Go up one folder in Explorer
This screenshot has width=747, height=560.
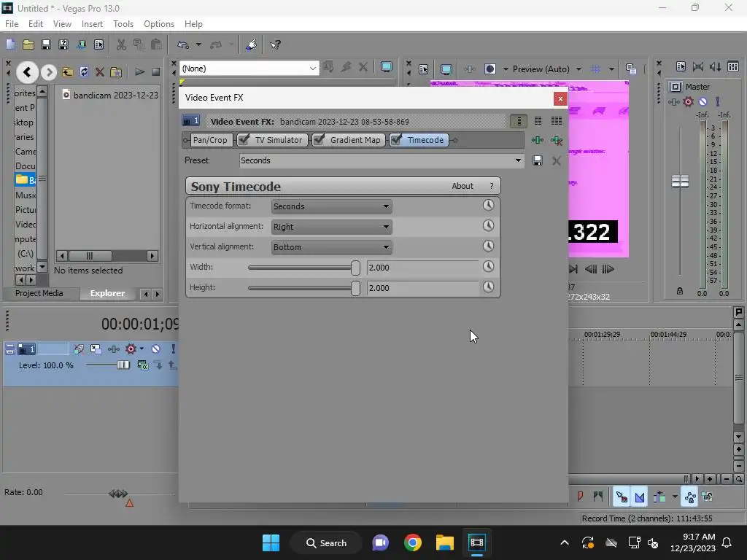[68, 72]
